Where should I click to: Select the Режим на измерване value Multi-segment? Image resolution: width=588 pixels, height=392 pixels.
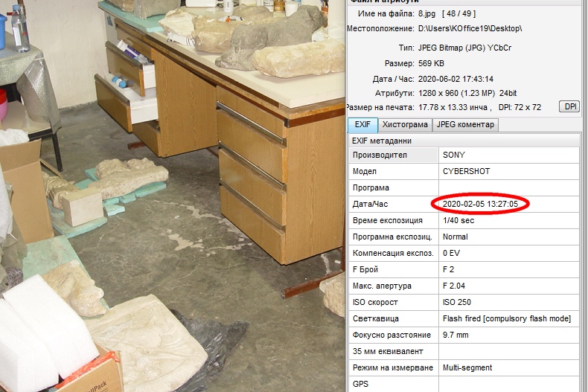pyautogui.click(x=467, y=367)
